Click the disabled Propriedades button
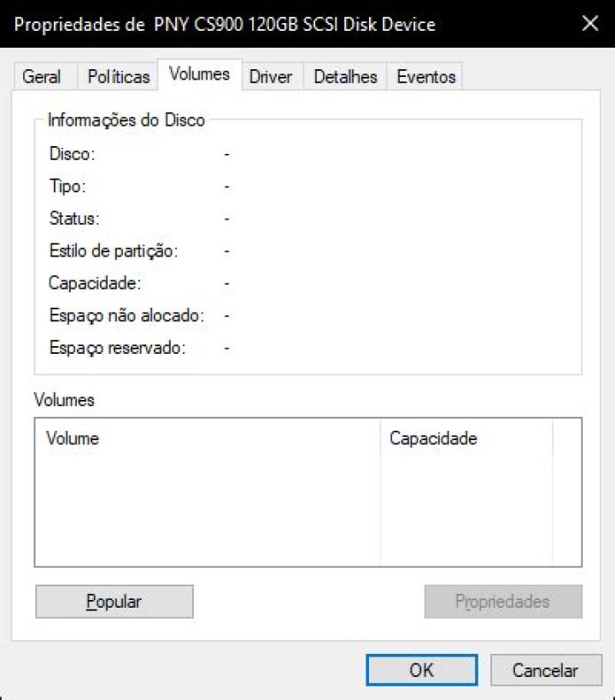This screenshot has height=700, width=615. click(x=503, y=602)
